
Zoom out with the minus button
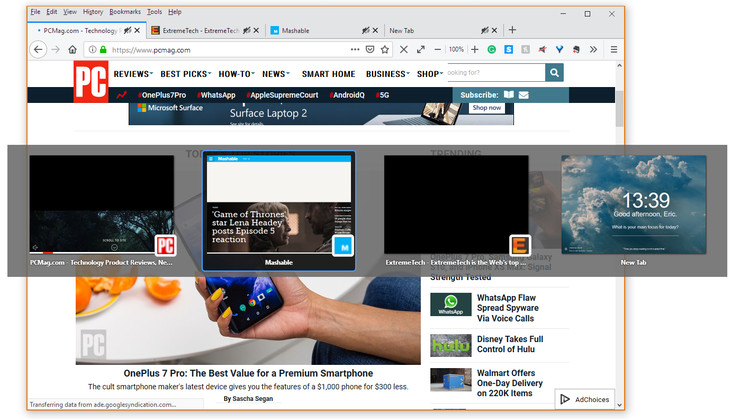point(438,50)
